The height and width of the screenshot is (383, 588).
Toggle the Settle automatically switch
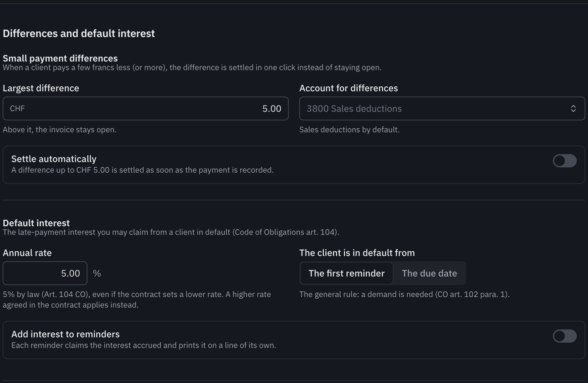pyautogui.click(x=564, y=161)
